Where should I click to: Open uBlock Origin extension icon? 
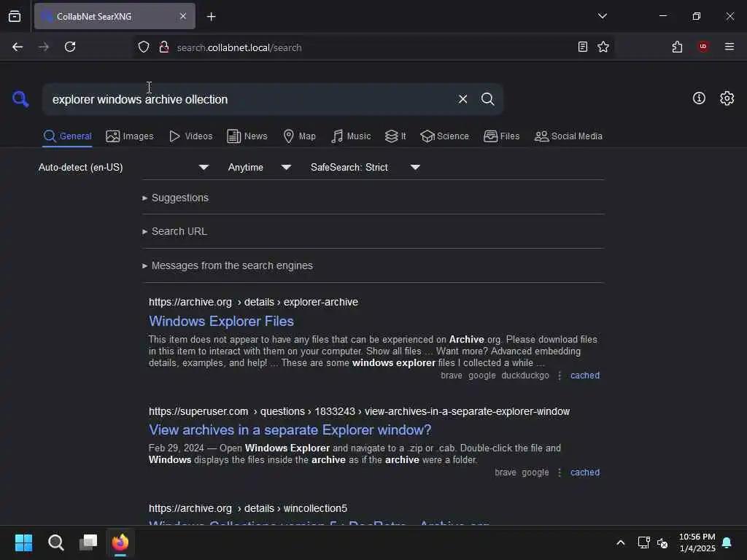703,46
